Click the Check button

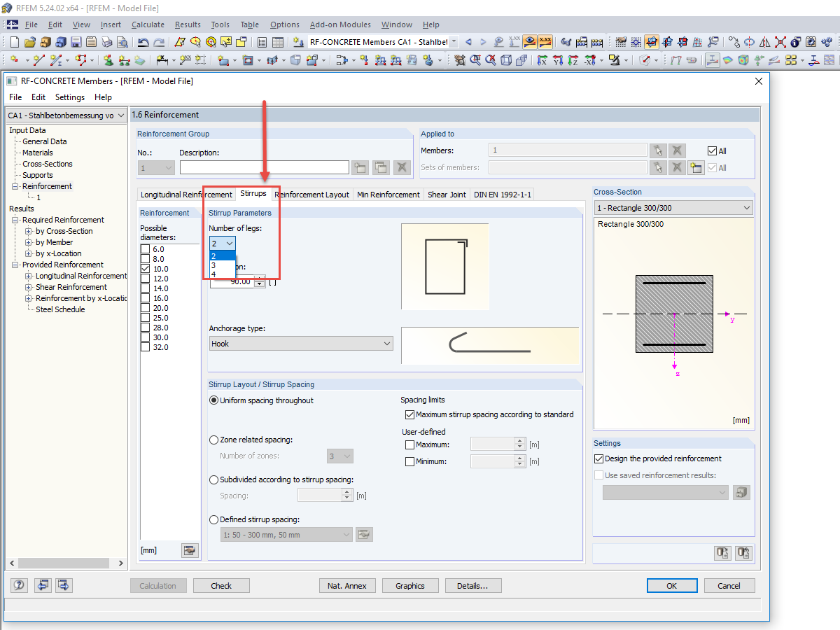(221, 586)
